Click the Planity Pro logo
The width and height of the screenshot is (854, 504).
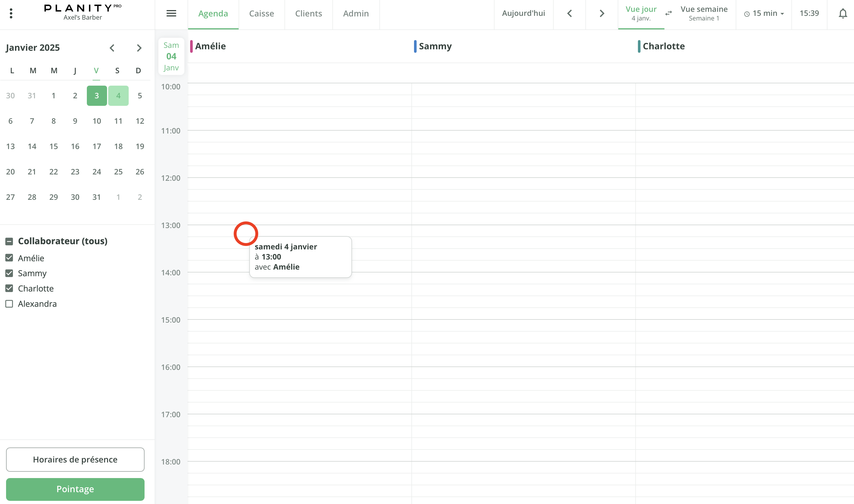82,8
